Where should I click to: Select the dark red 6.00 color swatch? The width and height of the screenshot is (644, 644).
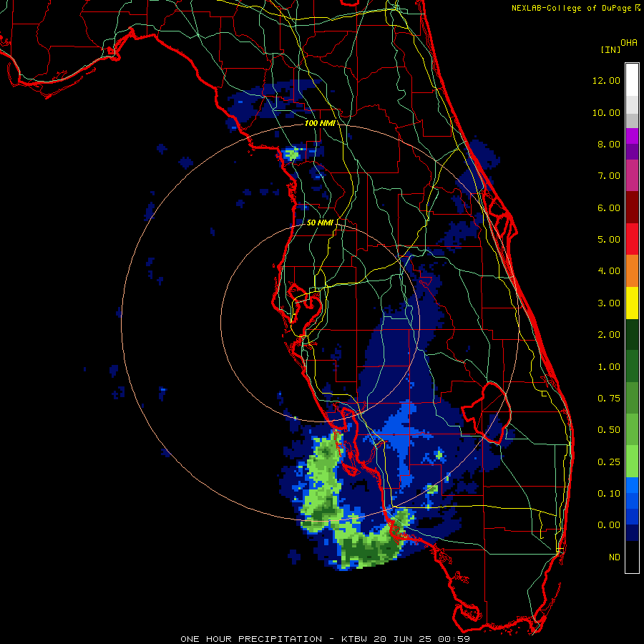click(x=632, y=208)
